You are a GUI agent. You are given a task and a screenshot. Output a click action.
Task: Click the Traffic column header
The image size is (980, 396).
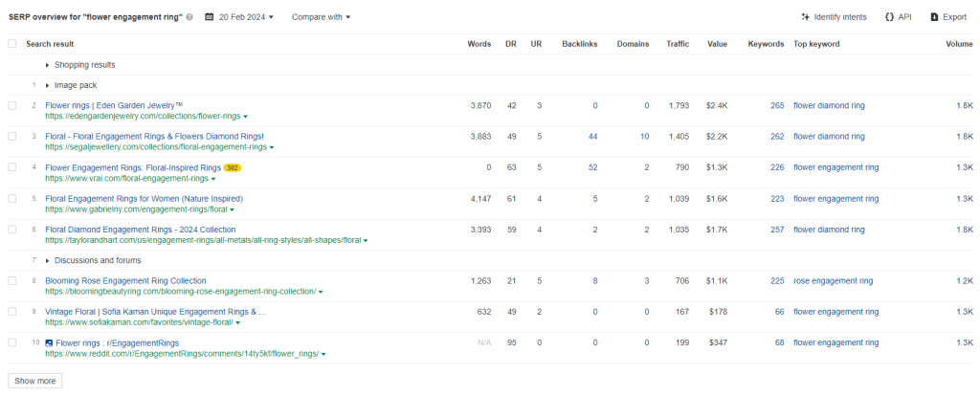click(x=678, y=44)
